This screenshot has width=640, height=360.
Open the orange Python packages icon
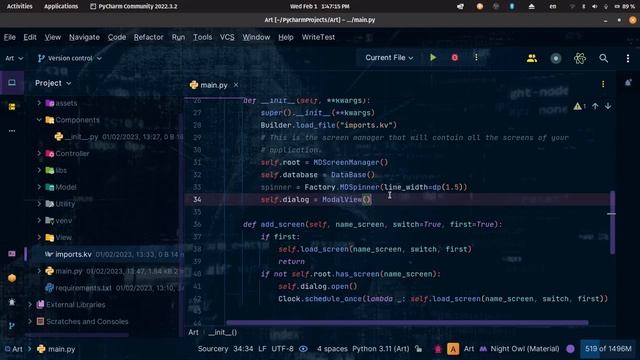[12, 278]
